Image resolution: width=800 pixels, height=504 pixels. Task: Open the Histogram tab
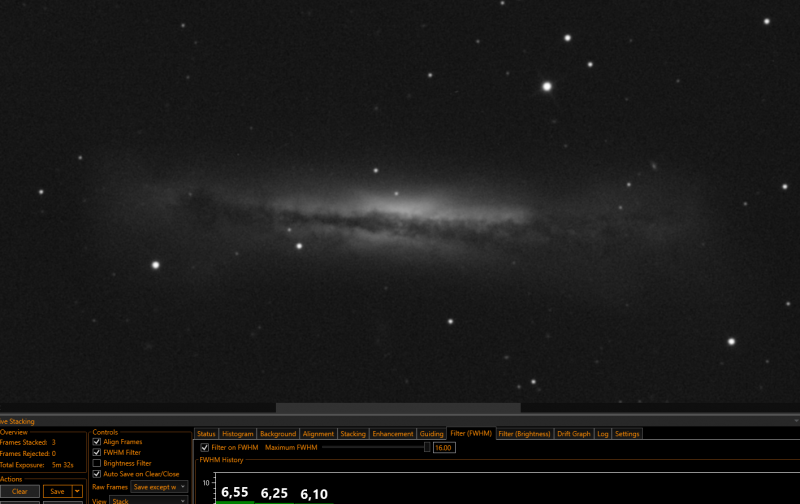pyautogui.click(x=238, y=434)
